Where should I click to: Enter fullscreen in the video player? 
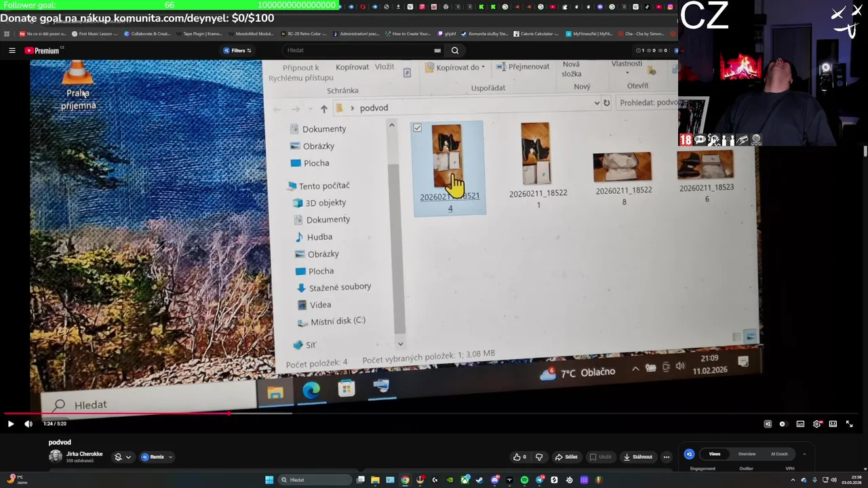coord(849,424)
